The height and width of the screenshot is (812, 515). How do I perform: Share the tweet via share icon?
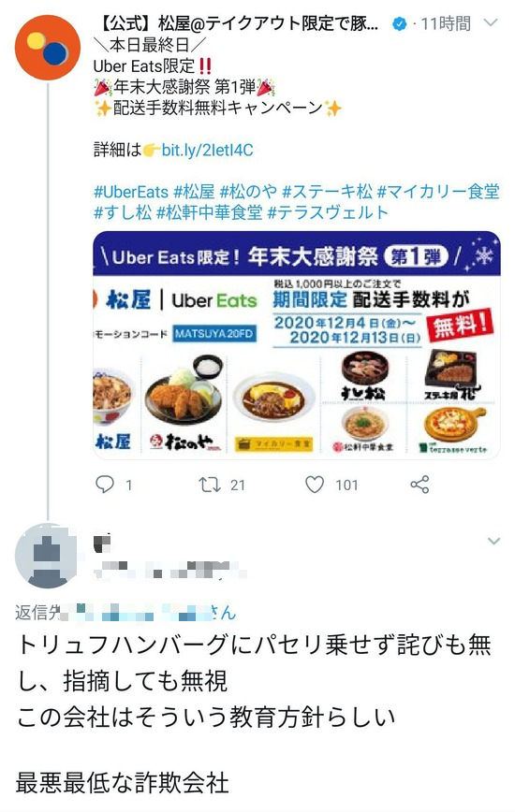(x=419, y=485)
